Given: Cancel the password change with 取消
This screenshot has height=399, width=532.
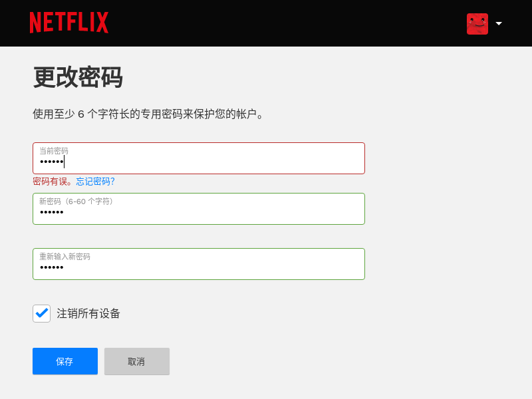Looking at the screenshot, I should pos(137,361).
